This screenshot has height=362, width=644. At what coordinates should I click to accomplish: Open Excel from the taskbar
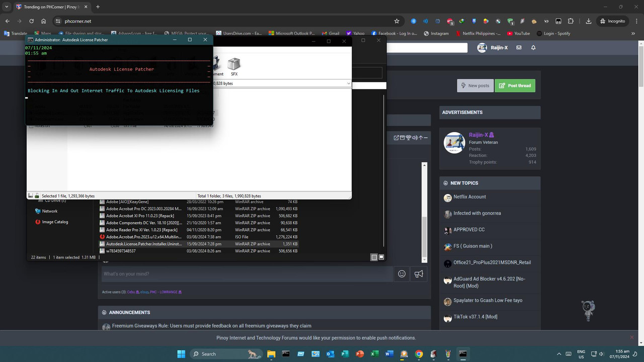click(x=375, y=354)
